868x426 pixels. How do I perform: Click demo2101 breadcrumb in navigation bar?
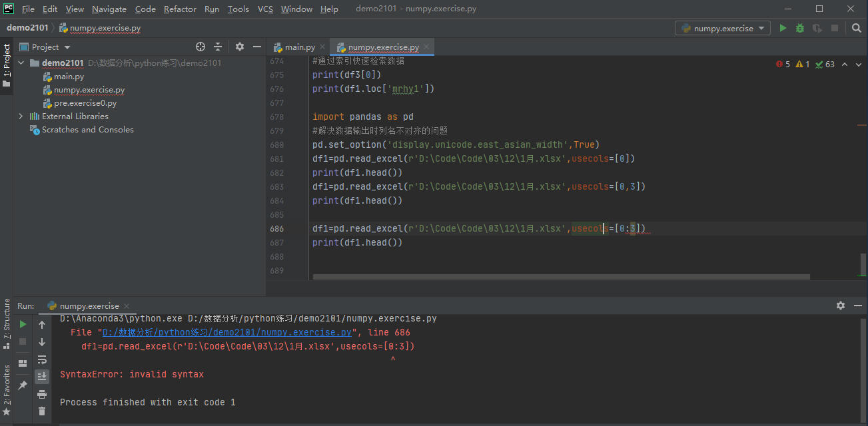[27, 28]
